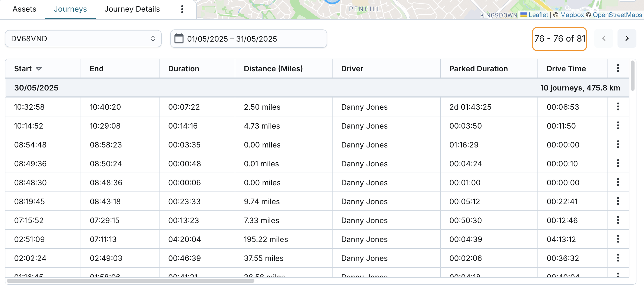Viewport: 644px width, 289px height.
Task: Click the vertical scrollbar thumb of the table
Action: pyautogui.click(x=632, y=76)
